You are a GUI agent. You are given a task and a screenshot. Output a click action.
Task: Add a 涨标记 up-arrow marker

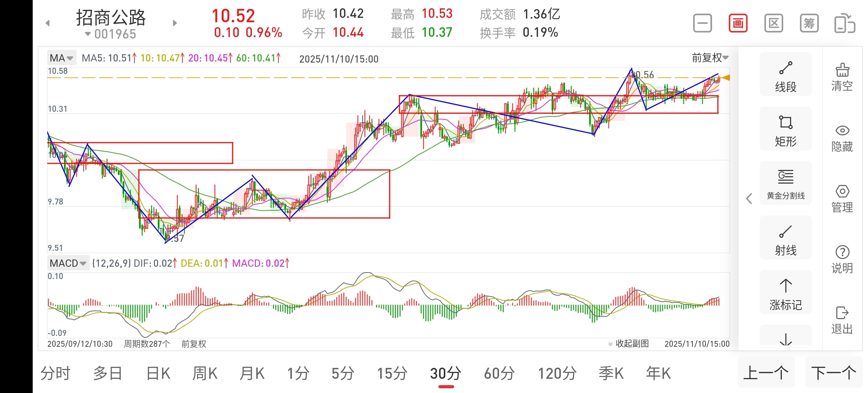(x=785, y=292)
